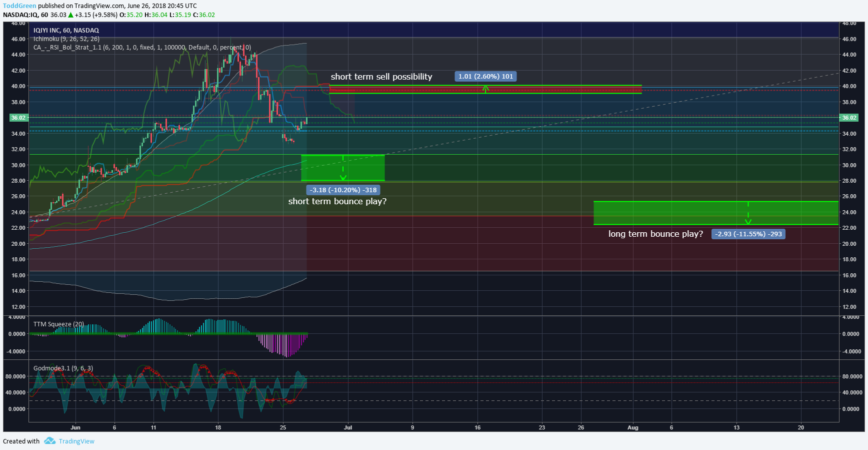Image resolution: width=868 pixels, height=450 pixels.
Task: Click the 18 date label on the time axis
Action: tap(218, 427)
